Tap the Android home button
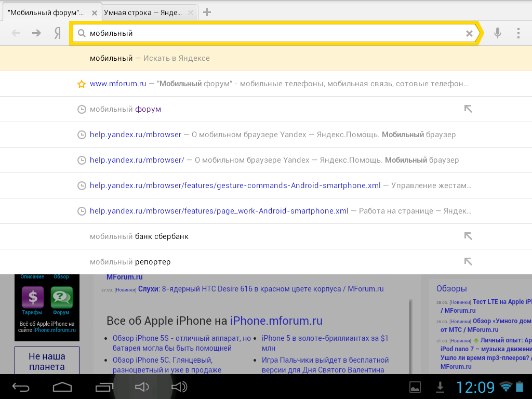 62,387
